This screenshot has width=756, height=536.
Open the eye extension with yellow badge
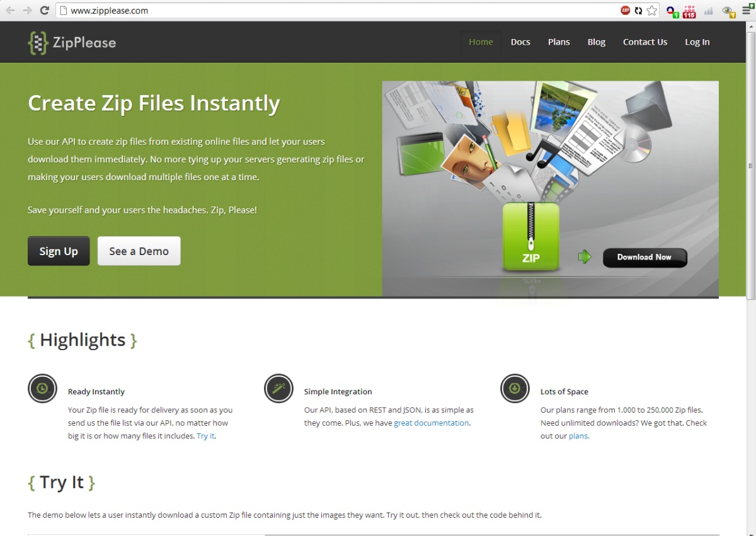pyautogui.click(x=729, y=11)
